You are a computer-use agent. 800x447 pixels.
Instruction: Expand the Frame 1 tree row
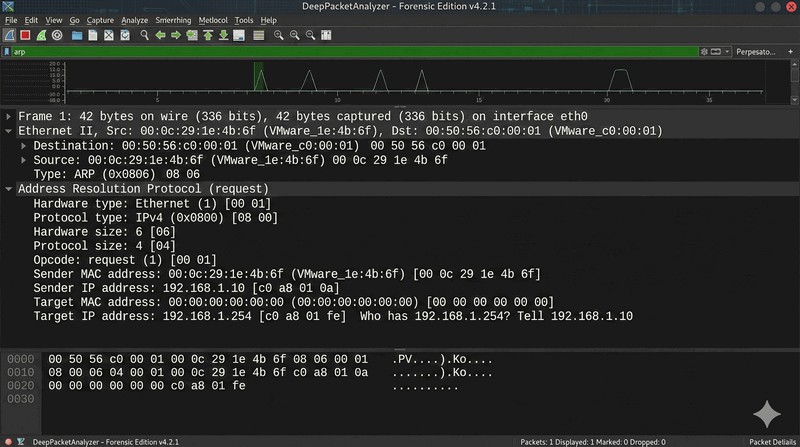click(x=9, y=116)
